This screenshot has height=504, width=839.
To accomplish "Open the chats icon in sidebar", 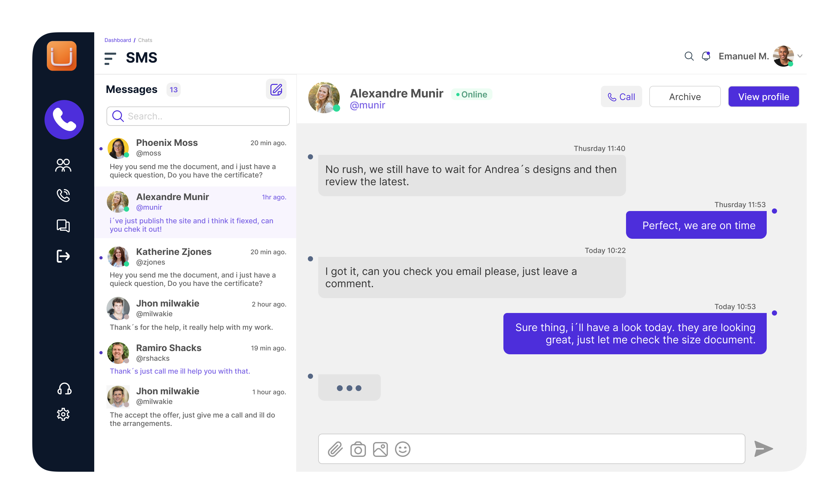I will [x=63, y=226].
